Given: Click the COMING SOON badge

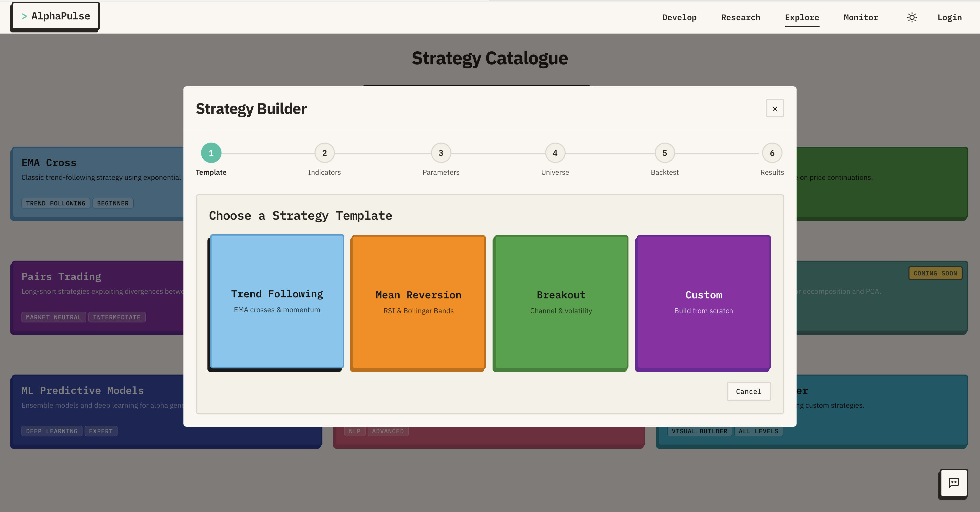Looking at the screenshot, I should [x=935, y=273].
